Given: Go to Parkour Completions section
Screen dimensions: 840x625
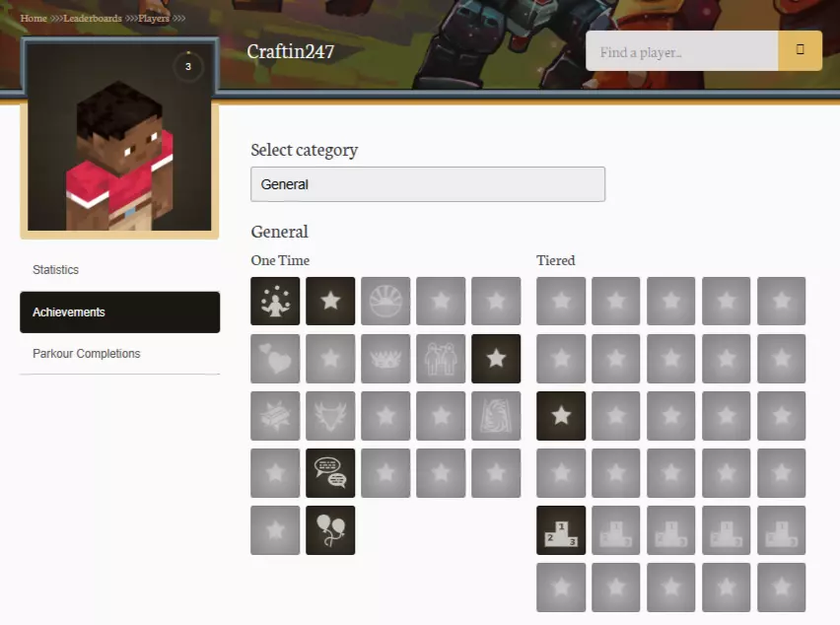Looking at the screenshot, I should pyautogui.click(x=87, y=354).
